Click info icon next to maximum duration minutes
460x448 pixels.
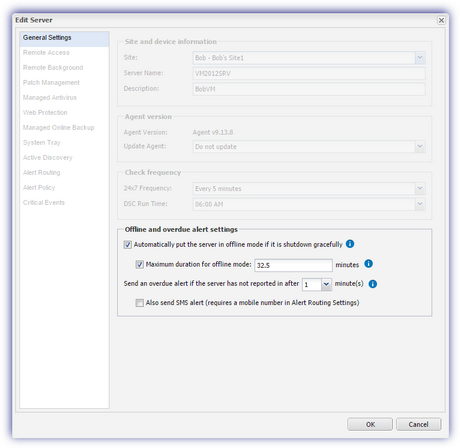tap(368, 264)
